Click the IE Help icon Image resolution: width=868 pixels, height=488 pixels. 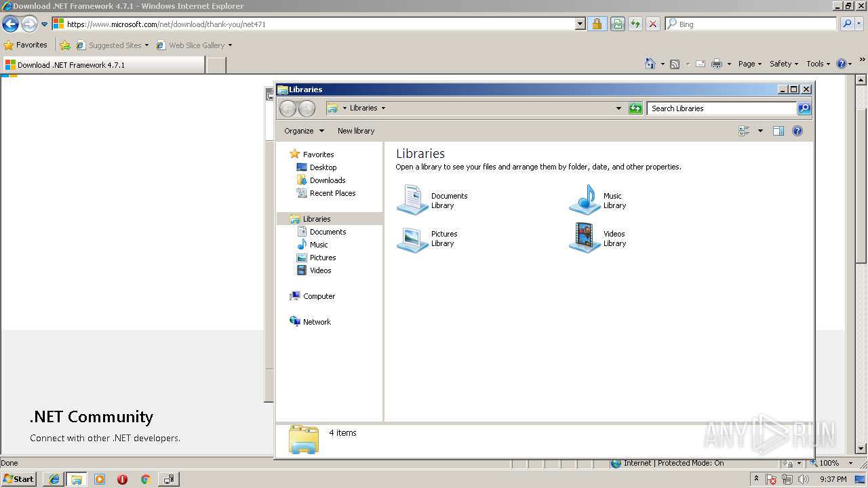[842, 64]
